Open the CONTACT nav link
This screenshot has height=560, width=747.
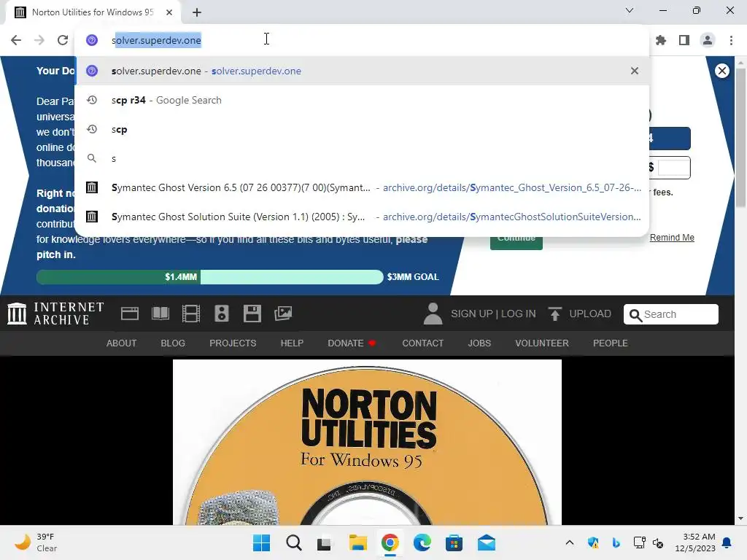[x=422, y=343]
